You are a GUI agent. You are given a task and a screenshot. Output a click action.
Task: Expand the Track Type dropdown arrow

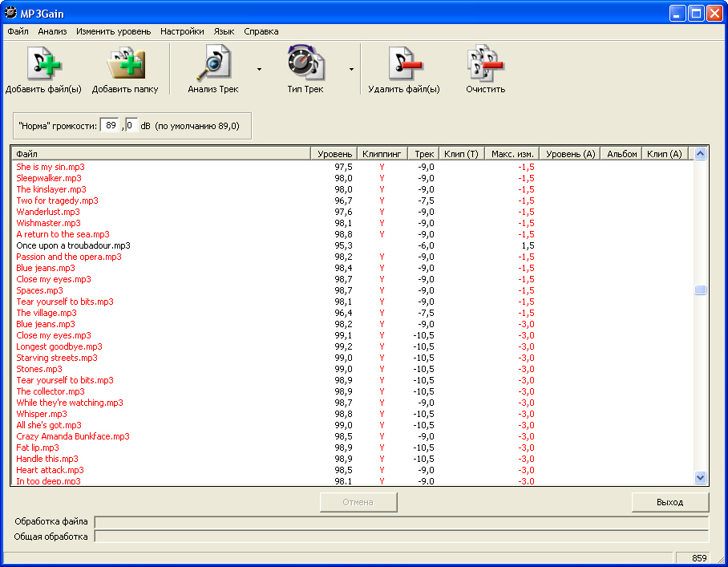[x=351, y=70]
